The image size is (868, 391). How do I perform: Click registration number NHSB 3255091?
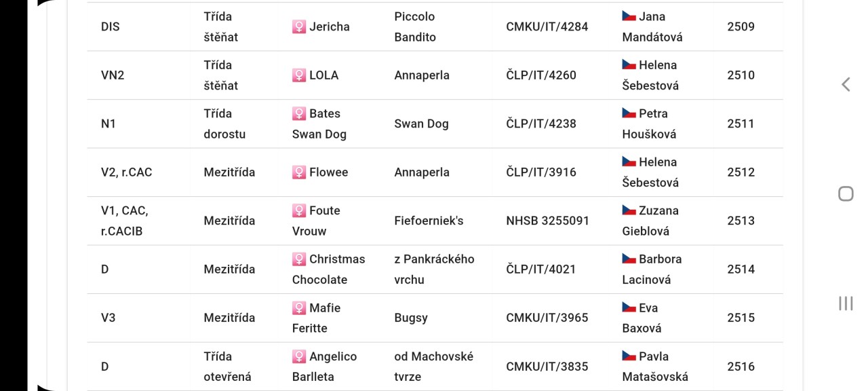click(547, 221)
